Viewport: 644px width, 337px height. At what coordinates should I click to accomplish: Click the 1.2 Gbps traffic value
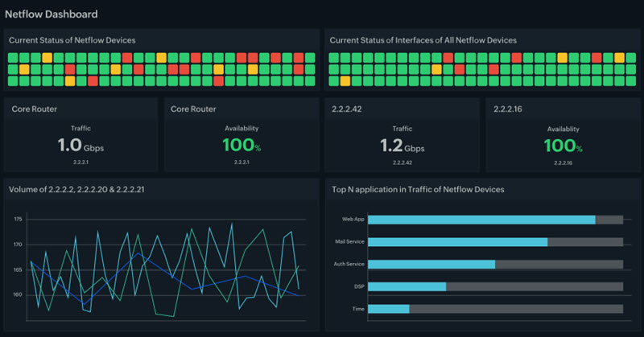coord(402,146)
